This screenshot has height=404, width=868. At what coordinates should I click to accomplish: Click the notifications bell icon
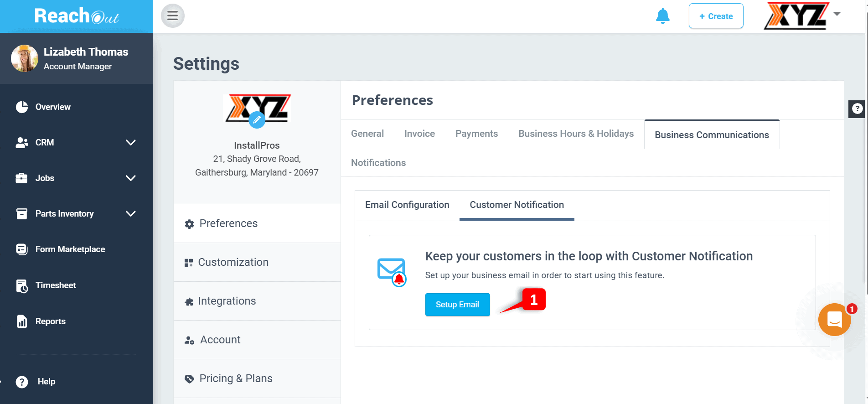[663, 16]
